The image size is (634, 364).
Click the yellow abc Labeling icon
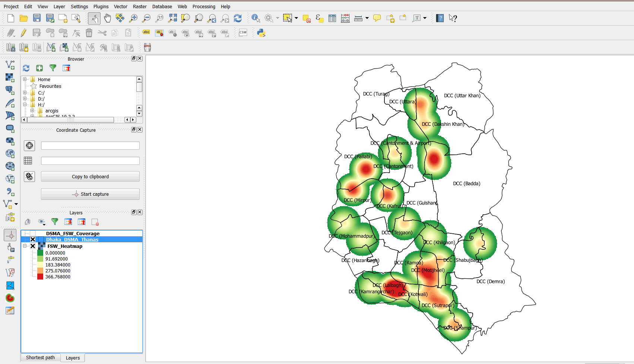(x=146, y=33)
